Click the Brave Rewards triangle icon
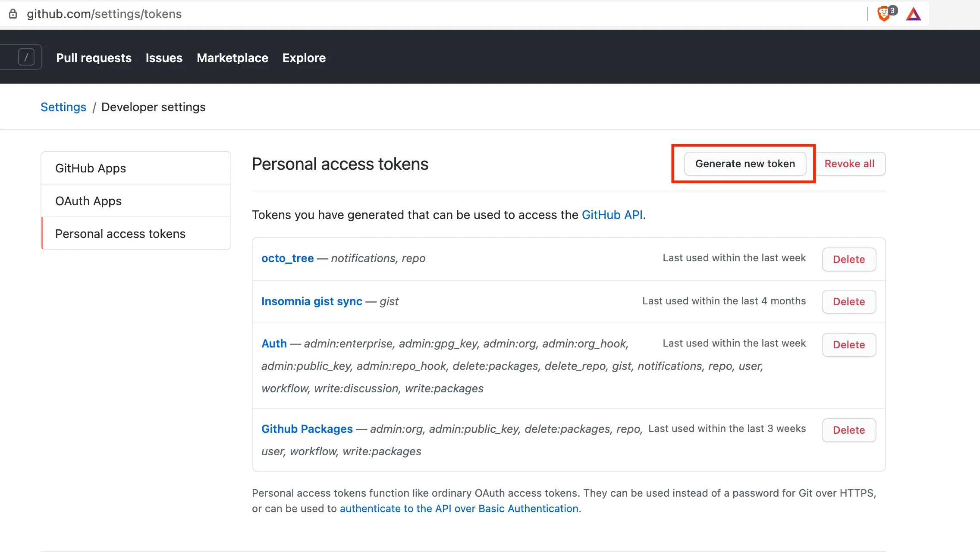Viewport: 980px width, 557px height. (x=914, y=14)
